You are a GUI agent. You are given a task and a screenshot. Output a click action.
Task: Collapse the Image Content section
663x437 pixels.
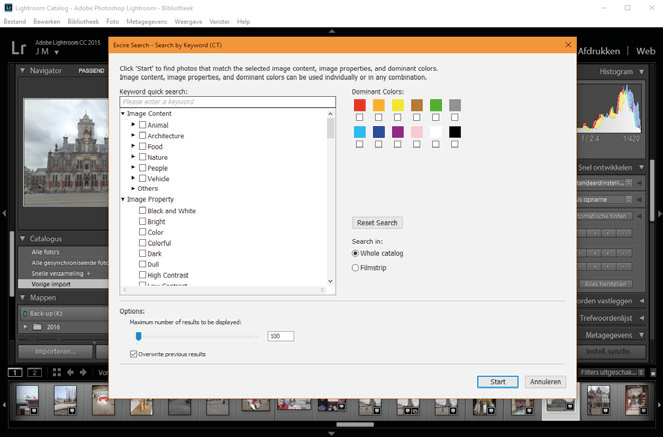coord(122,114)
